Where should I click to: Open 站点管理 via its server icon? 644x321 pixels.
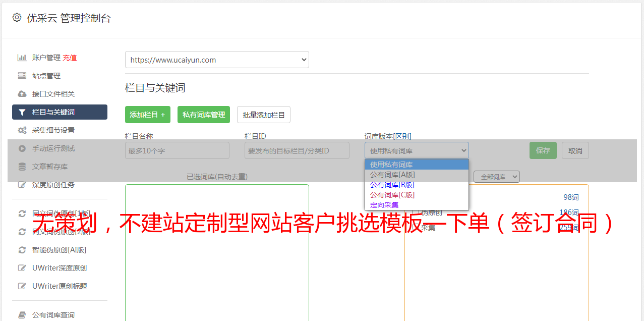[x=22, y=76]
